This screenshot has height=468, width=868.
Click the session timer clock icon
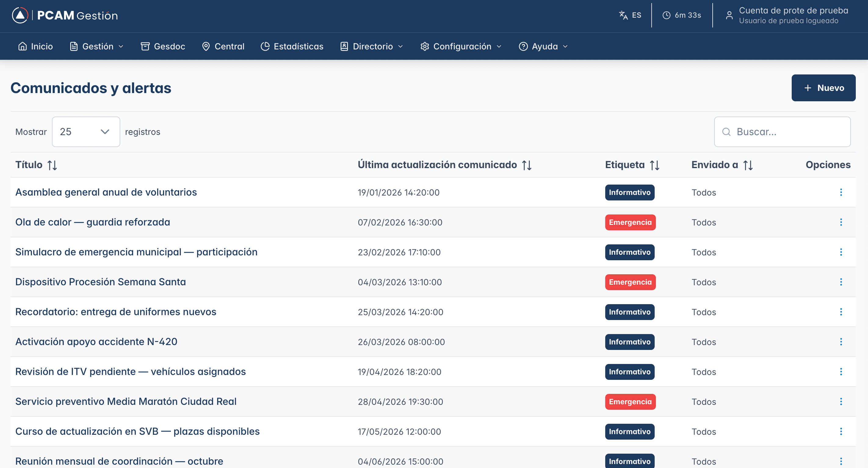(x=666, y=15)
